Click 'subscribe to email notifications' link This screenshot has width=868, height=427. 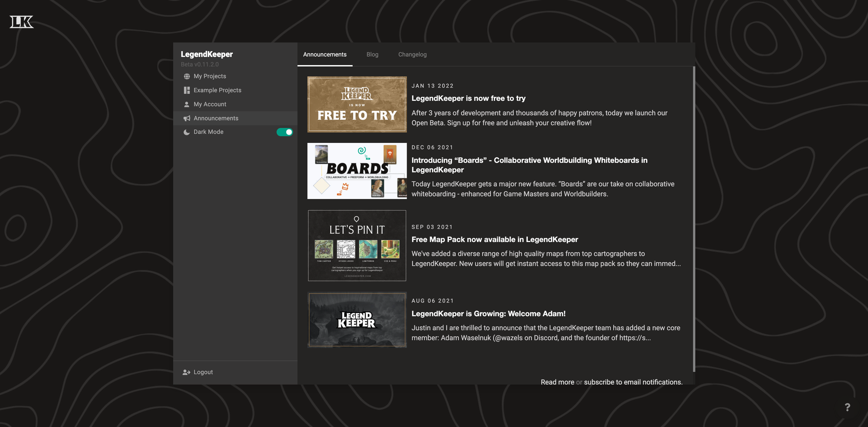[x=633, y=382]
